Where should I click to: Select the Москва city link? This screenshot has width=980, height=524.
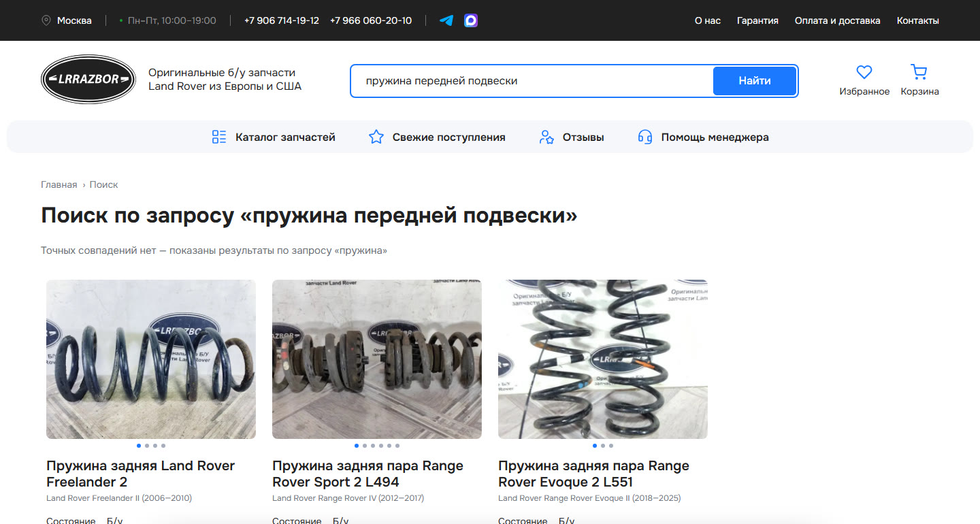74,20
